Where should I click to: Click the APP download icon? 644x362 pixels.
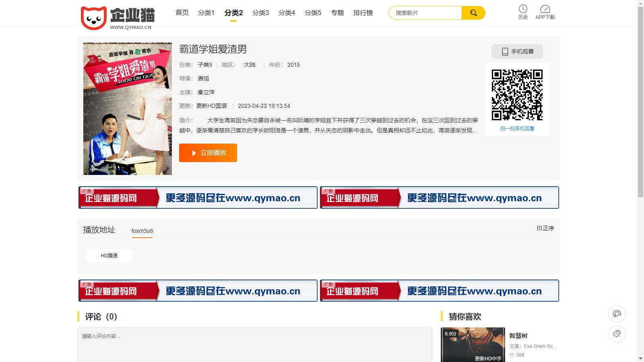coord(545,9)
